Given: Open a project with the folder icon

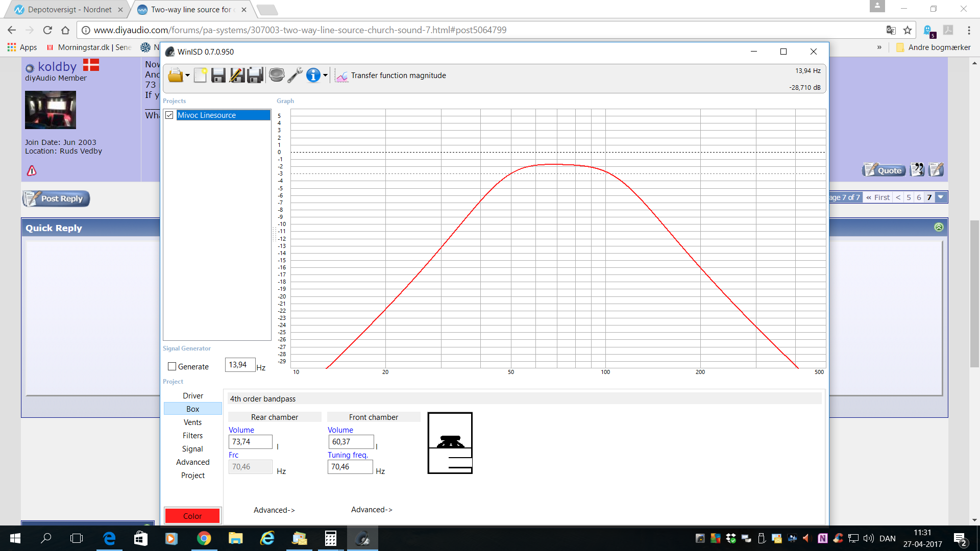Looking at the screenshot, I should 175,76.
